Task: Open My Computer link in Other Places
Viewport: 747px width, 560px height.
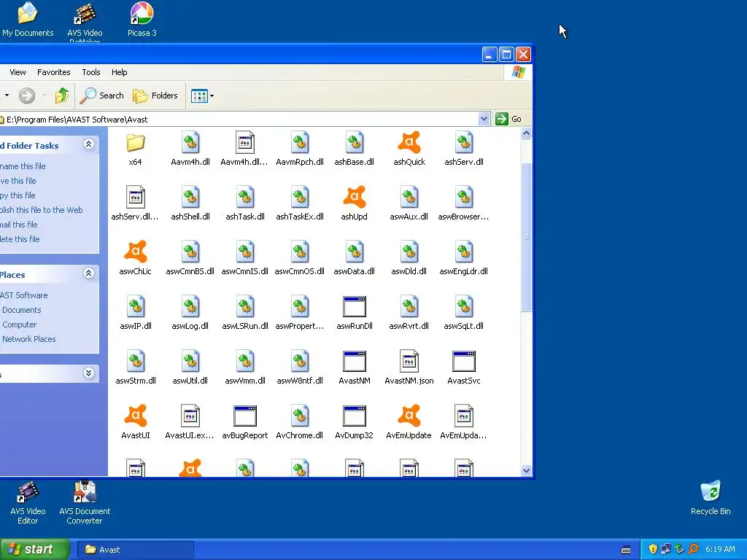Action: 18,324
